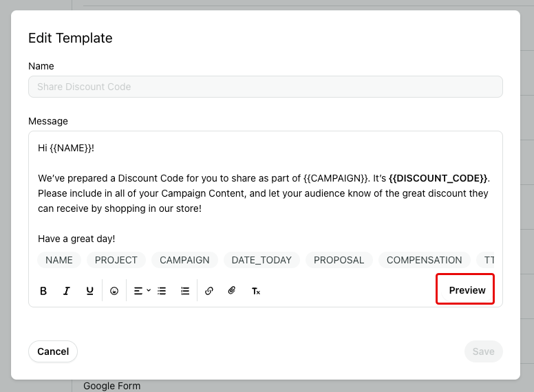Screen dimensions: 534x392
Task: Toggle underline formatting in message toolbar
Action: coord(89,291)
